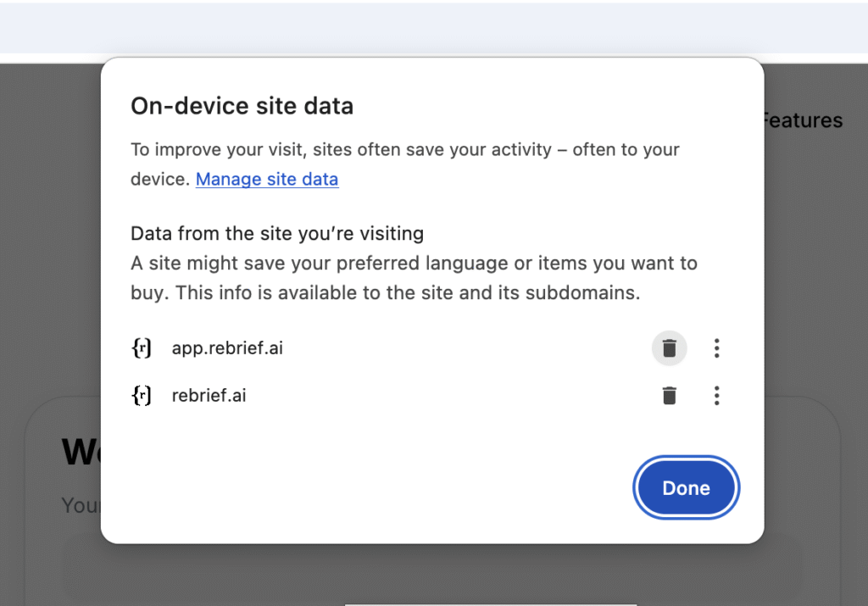This screenshot has width=868, height=606.
Task: Select the rebrief.ai domain name
Action: (209, 396)
